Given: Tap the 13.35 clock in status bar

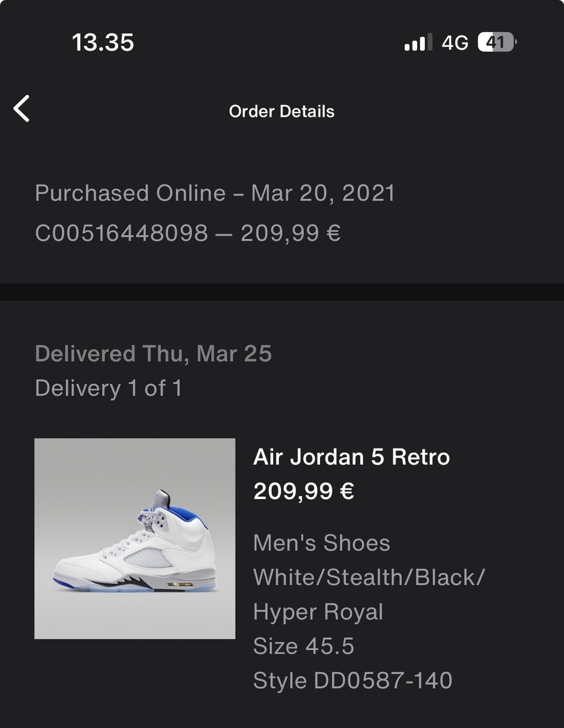Looking at the screenshot, I should click(x=103, y=43).
